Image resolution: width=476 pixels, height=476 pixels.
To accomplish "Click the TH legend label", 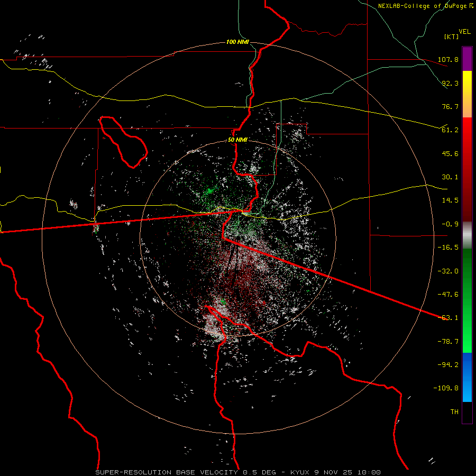I will point(454,412).
